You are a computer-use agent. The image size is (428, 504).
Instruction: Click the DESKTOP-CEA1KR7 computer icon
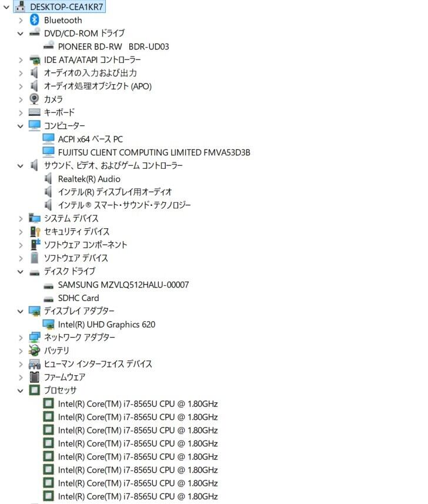pyautogui.click(x=20, y=6)
